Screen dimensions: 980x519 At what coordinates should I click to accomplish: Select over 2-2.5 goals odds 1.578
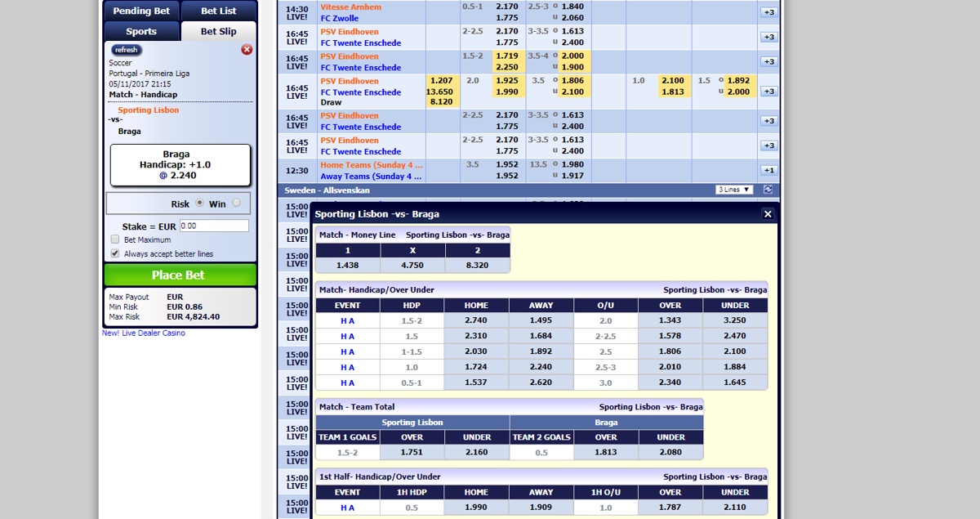coord(670,336)
